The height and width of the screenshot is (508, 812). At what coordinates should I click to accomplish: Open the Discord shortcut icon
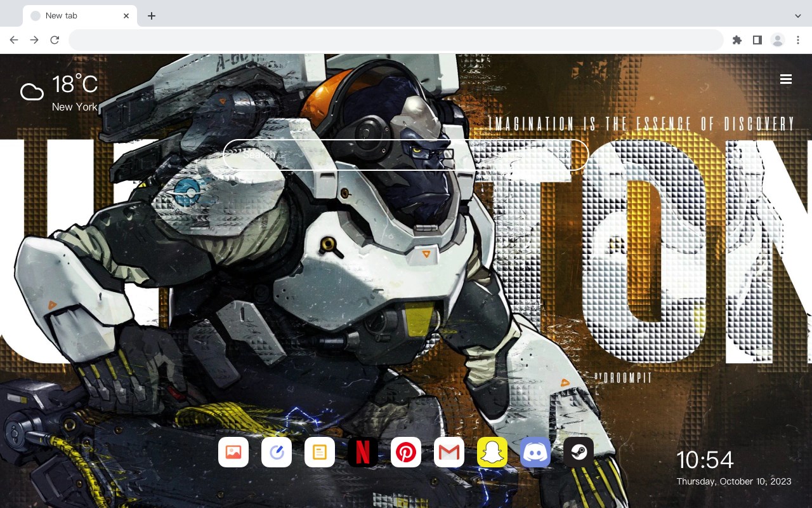[535, 452]
